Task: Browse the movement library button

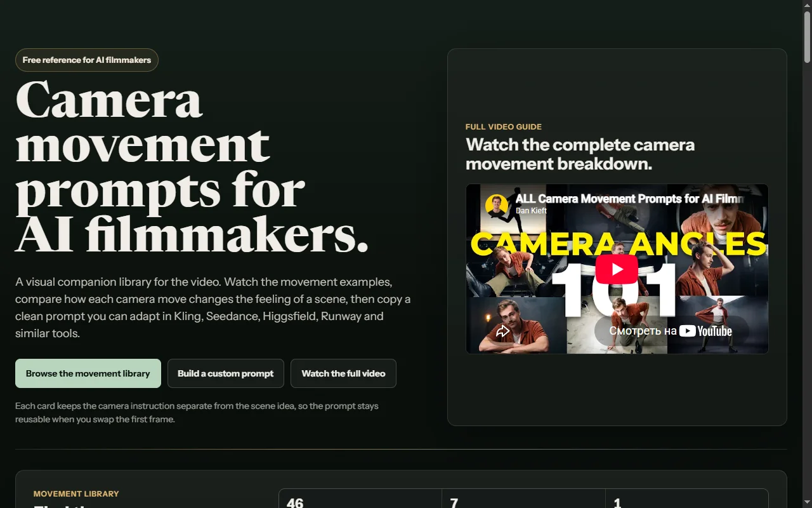Action: pos(88,373)
